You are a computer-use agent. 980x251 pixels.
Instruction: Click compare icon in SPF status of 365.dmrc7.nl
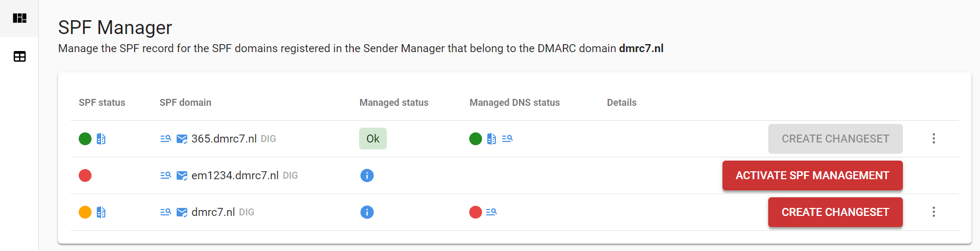pos(101,139)
